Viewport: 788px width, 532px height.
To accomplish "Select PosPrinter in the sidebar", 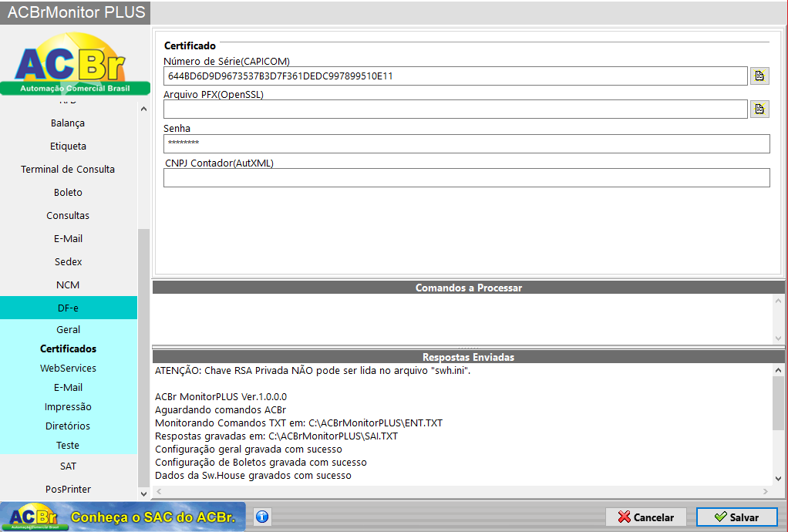I will [x=68, y=490].
